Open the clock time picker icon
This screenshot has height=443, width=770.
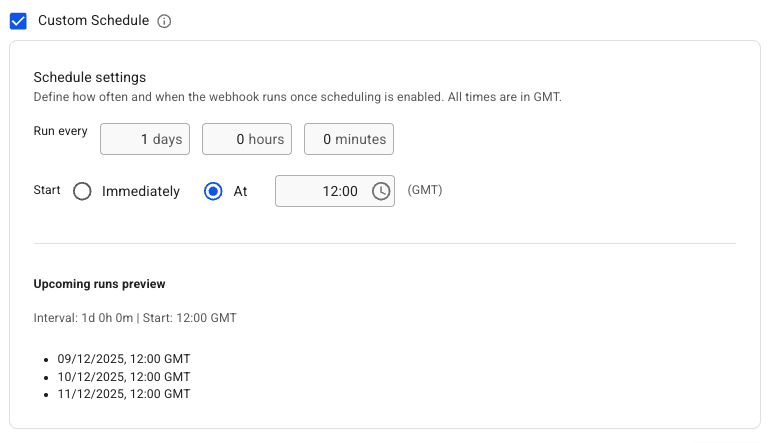tap(381, 191)
